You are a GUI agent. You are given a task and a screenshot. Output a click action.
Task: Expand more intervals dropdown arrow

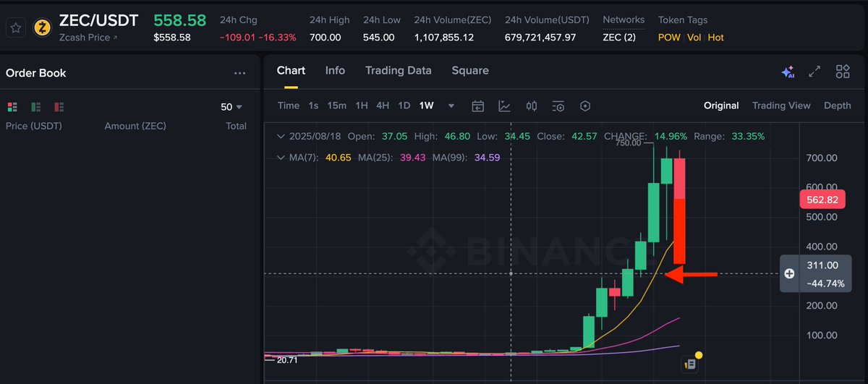[451, 106]
